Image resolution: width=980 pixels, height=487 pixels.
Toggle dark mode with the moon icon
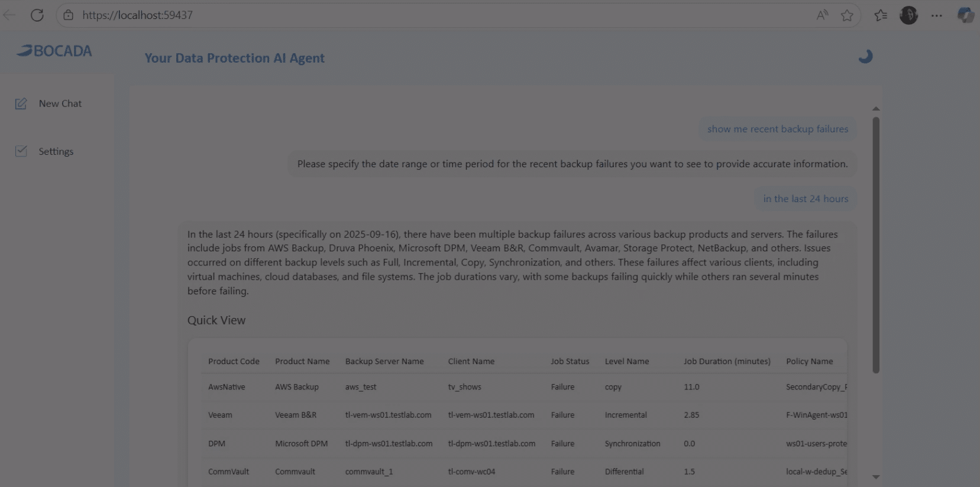(x=865, y=57)
